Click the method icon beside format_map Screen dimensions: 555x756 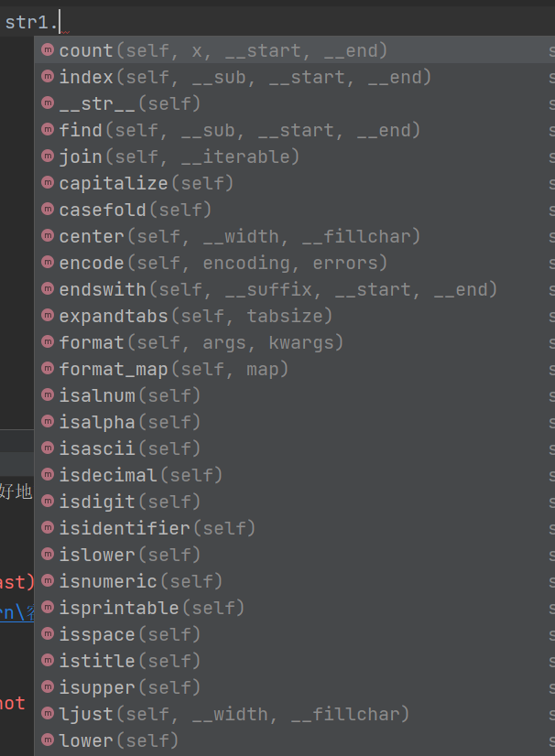pyautogui.click(x=47, y=369)
